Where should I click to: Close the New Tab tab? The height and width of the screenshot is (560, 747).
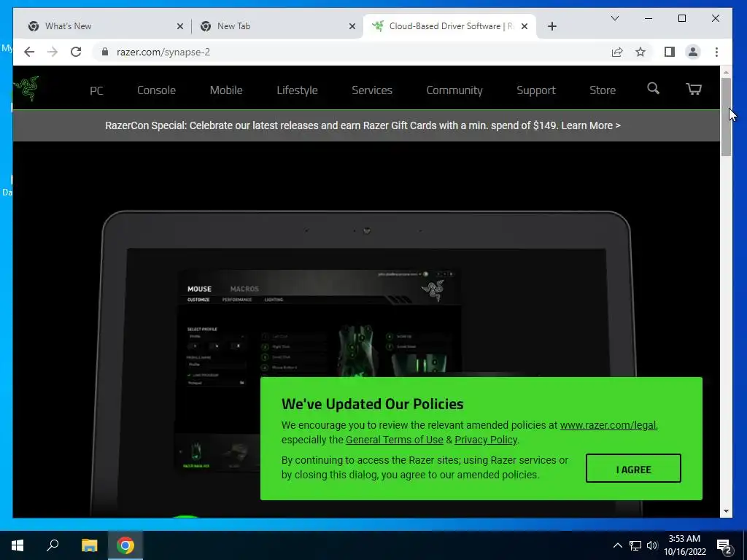coord(352,26)
